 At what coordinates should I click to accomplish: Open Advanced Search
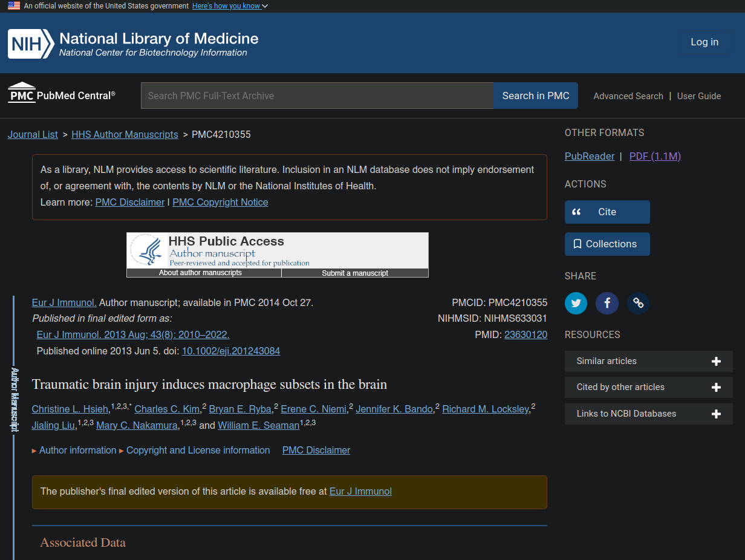tap(628, 96)
